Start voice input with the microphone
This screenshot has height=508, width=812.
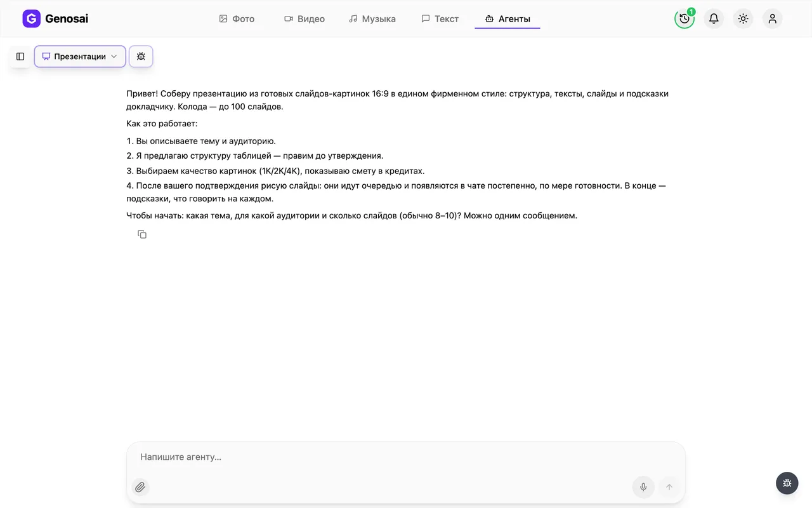643,487
